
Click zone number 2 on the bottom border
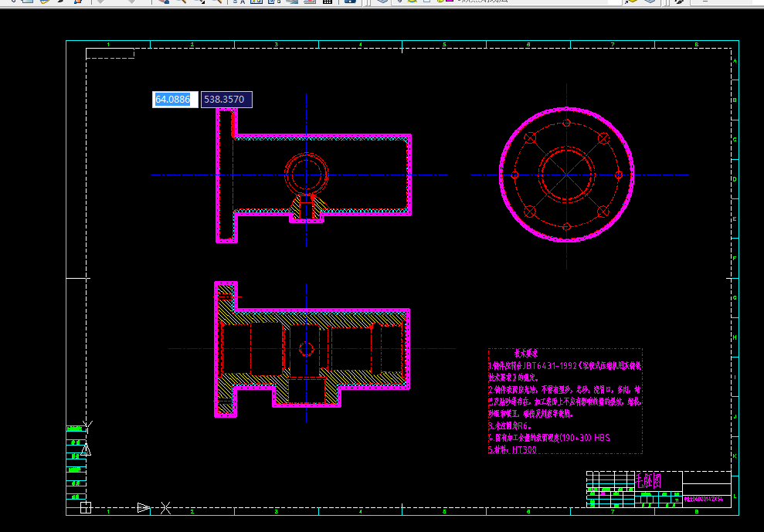coord(192,511)
